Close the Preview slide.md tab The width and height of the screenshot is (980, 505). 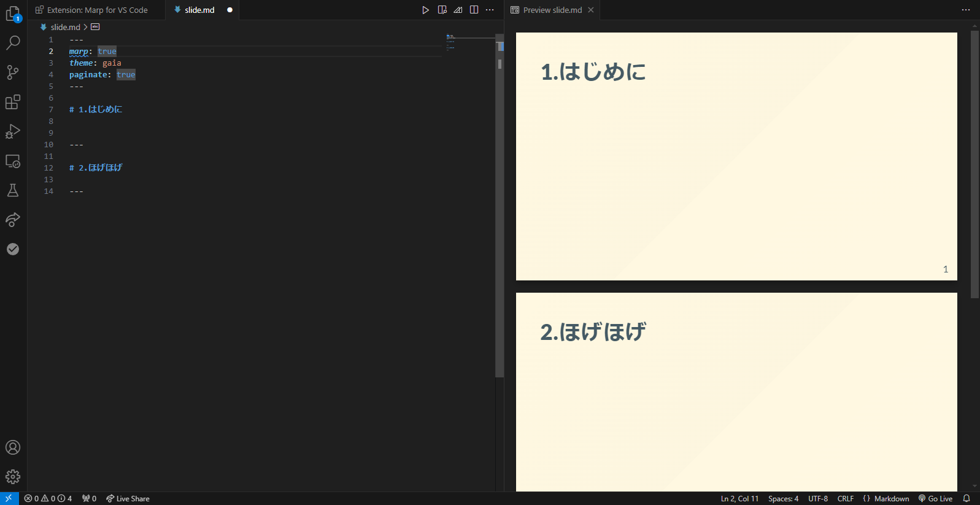pyautogui.click(x=591, y=10)
